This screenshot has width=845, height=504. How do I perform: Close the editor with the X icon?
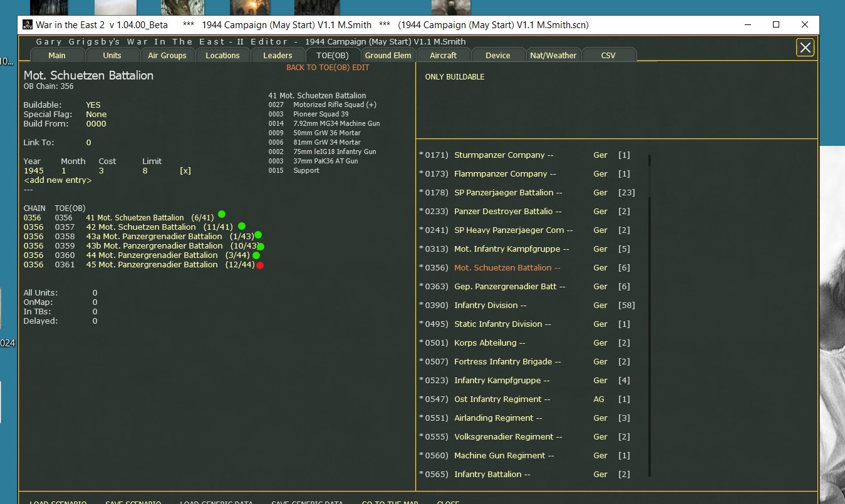(x=805, y=48)
